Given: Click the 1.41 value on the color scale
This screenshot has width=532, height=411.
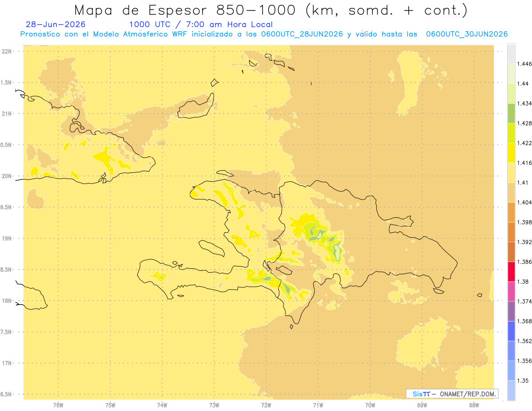Looking at the screenshot, I should pos(522,182).
